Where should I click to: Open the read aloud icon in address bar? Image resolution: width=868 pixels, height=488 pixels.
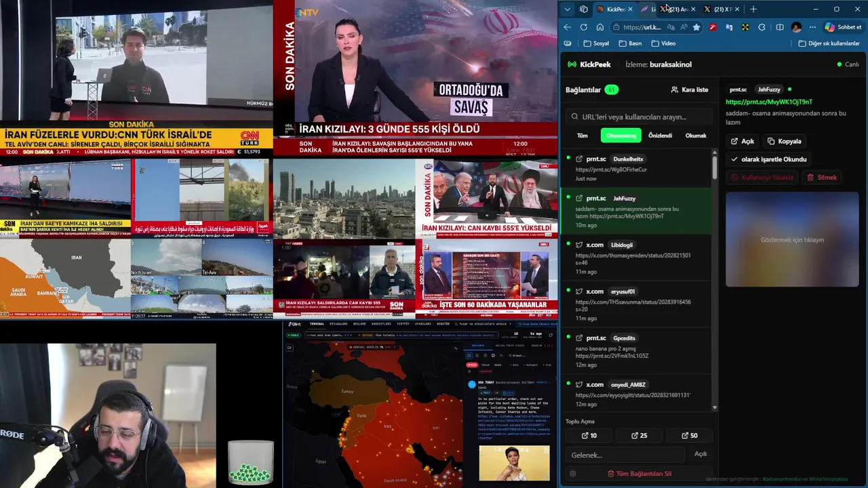(x=683, y=27)
